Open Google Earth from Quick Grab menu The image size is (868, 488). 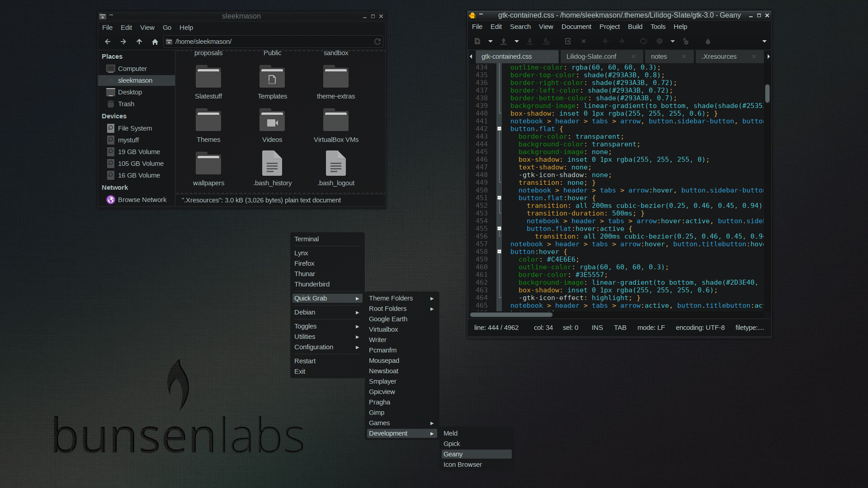[x=401, y=319]
